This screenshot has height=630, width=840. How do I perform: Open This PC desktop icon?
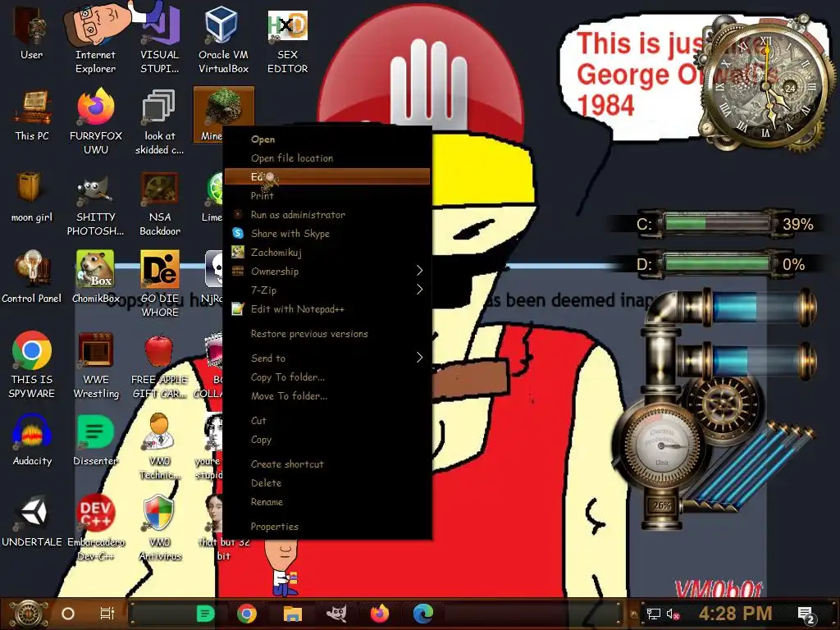[x=32, y=115]
